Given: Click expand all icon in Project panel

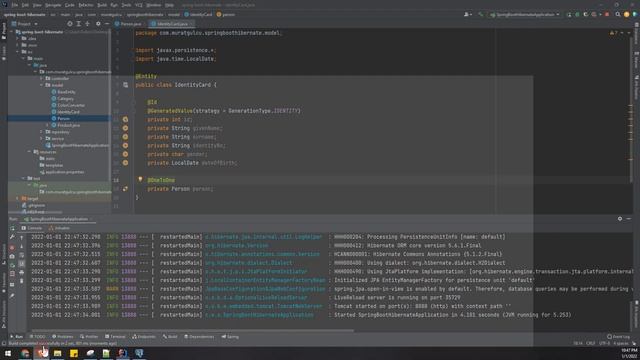Looking at the screenshot, I should click(79, 24).
